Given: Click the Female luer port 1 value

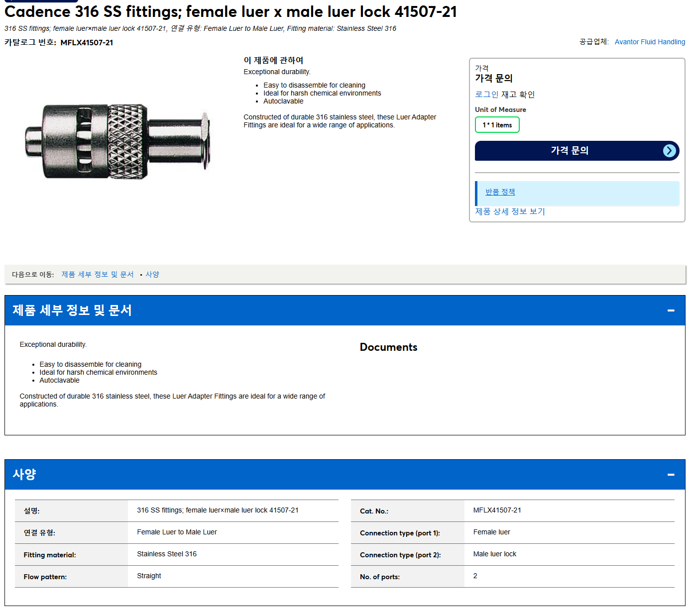Looking at the screenshot, I should coord(491,532).
